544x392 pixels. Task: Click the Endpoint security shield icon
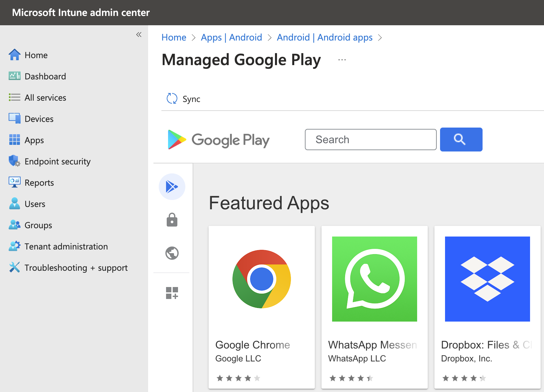click(x=15, y=161)
